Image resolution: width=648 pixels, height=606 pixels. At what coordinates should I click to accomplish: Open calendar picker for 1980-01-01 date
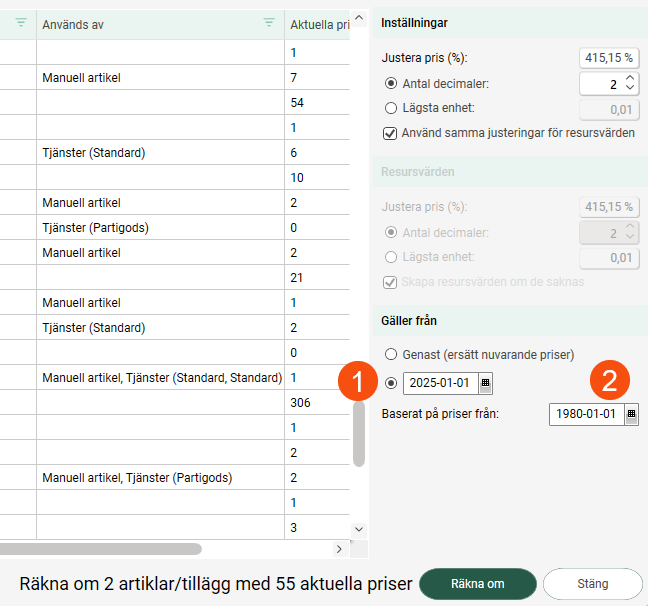click(x=631, y=414)
